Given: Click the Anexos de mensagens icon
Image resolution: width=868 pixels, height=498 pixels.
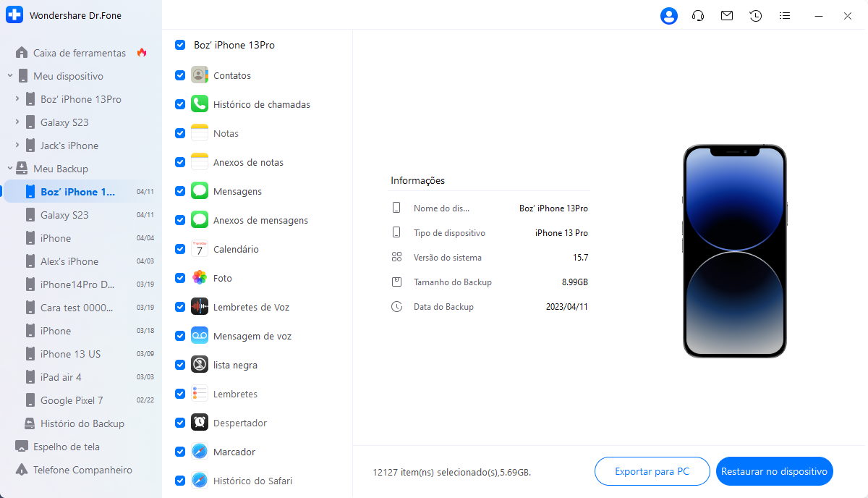Looking at the screenshot, I should (x=200, y=220).
